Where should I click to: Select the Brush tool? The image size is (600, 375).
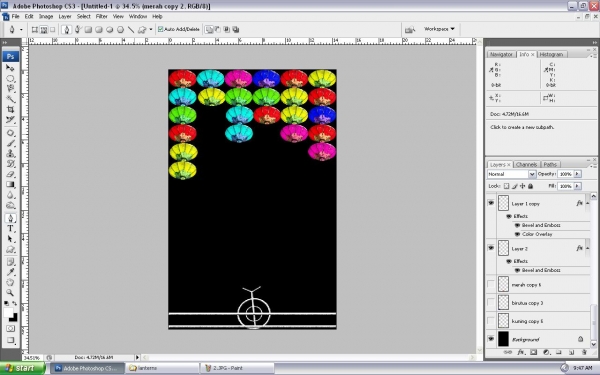click(x=10, y=143)
